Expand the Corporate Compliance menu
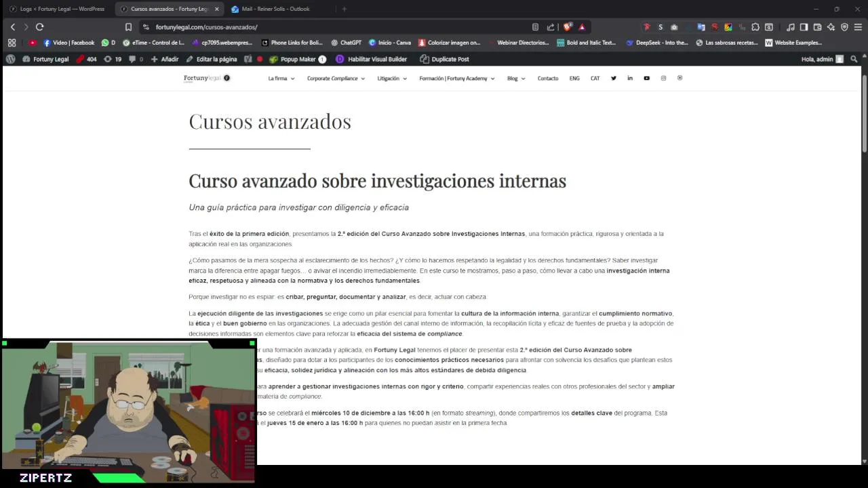 pyautogui.click(x=336, y=79)
